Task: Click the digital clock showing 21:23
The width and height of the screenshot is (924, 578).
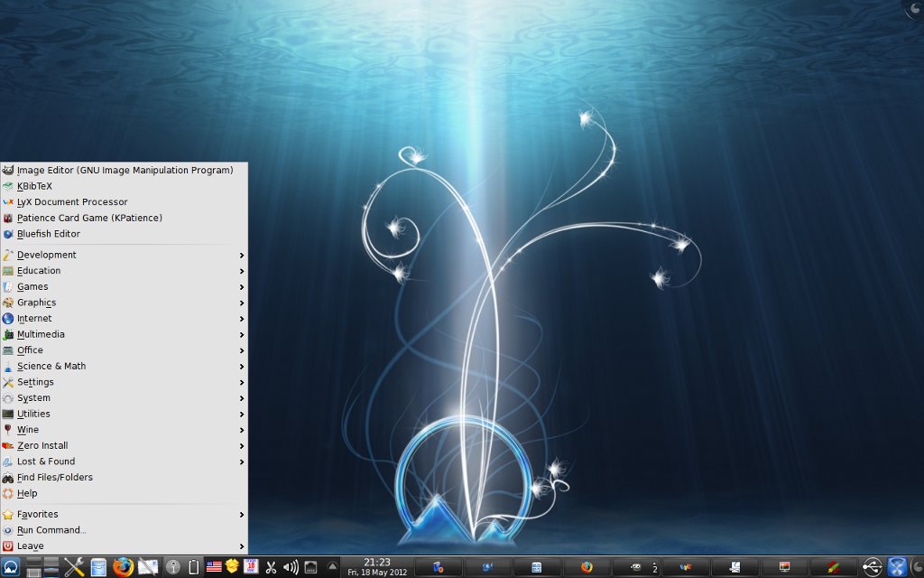Action: click(377, 566)
